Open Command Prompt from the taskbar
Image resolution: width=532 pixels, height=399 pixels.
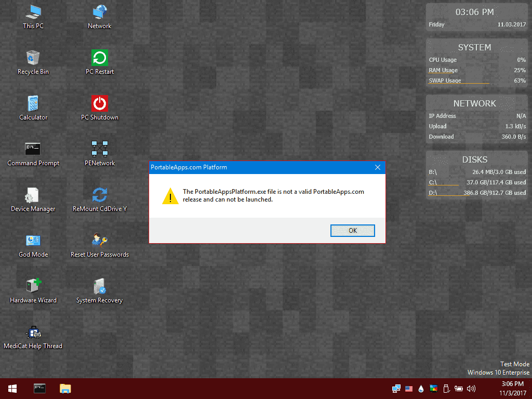click(x=39, y=389)
